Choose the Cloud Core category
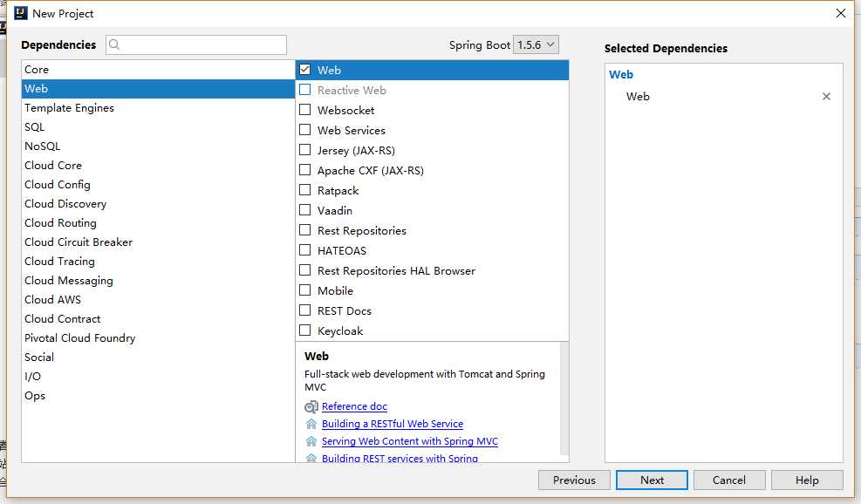Screen dimensions: 861x504 158,166
